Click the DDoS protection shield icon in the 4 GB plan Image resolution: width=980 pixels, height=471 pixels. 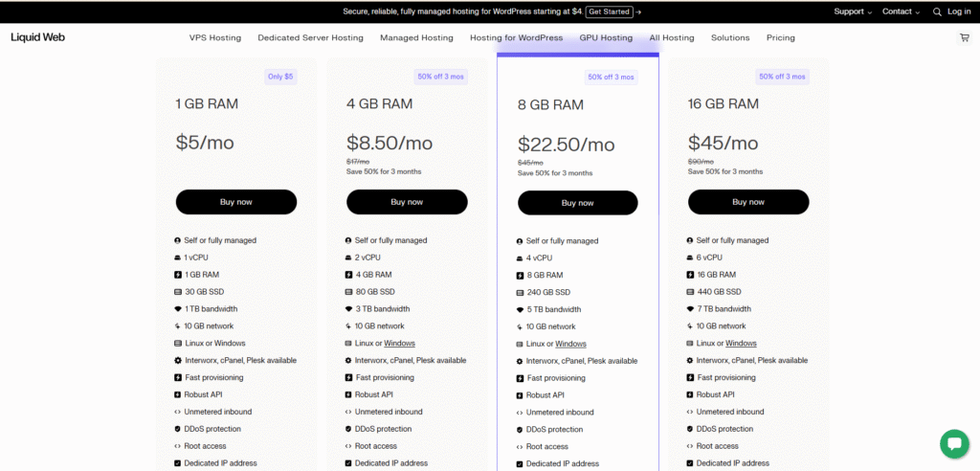click(x=348, y=429)
